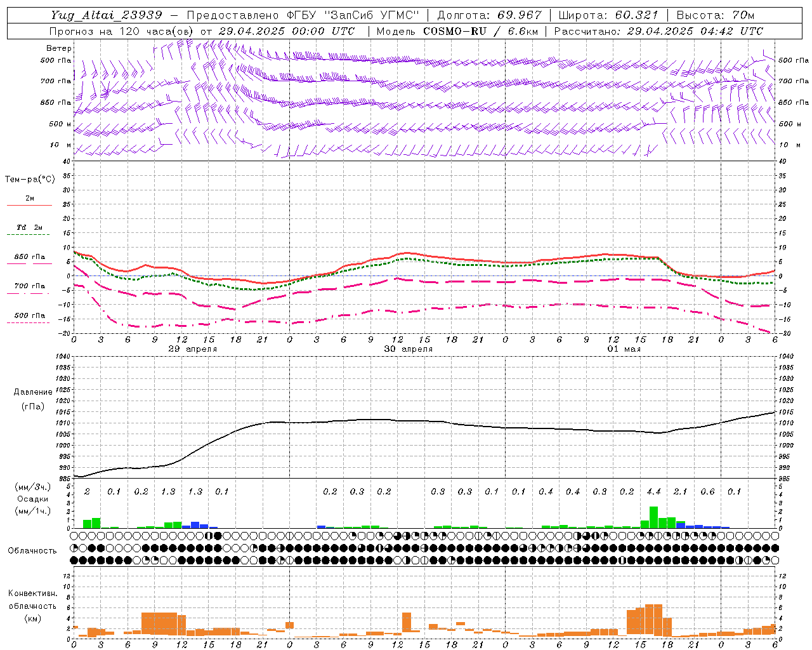Click the station height label Высота: 70м
The width and height of the screenshot is (812, 650).
point(715,15)
